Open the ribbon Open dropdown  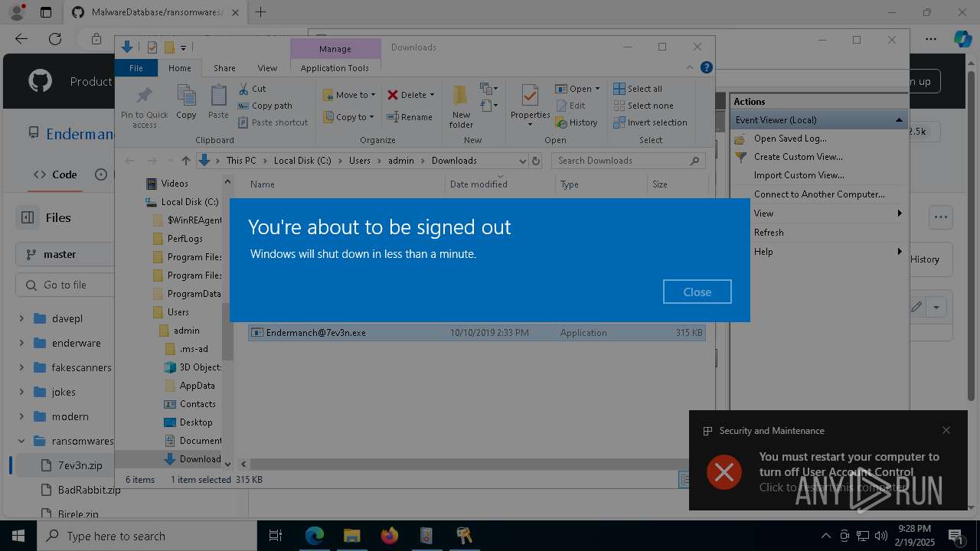click(577, 89)
